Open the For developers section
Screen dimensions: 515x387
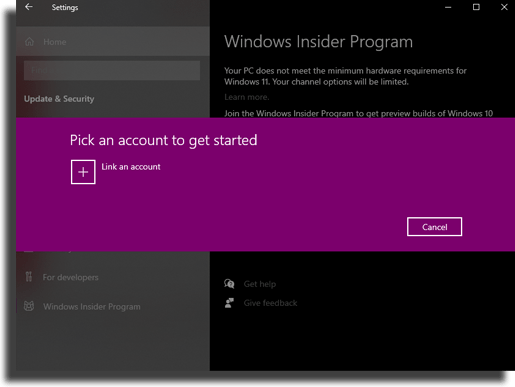click(x=70, y=277)
